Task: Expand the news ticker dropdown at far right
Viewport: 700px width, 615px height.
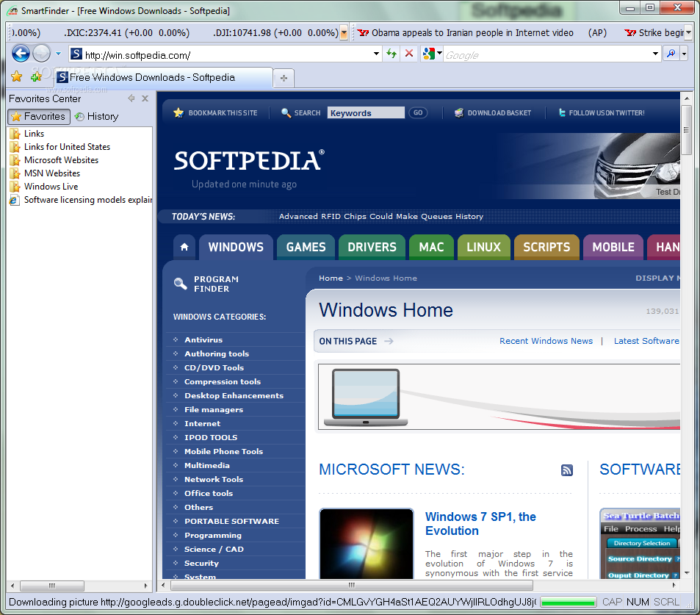Action: point(688,32)
